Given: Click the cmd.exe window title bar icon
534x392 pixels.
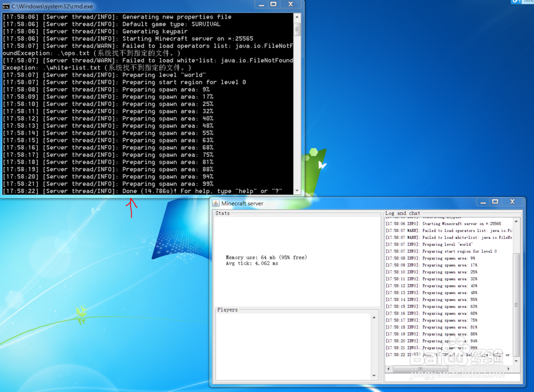Looking at the screenshot, I should tap(6, 6).
